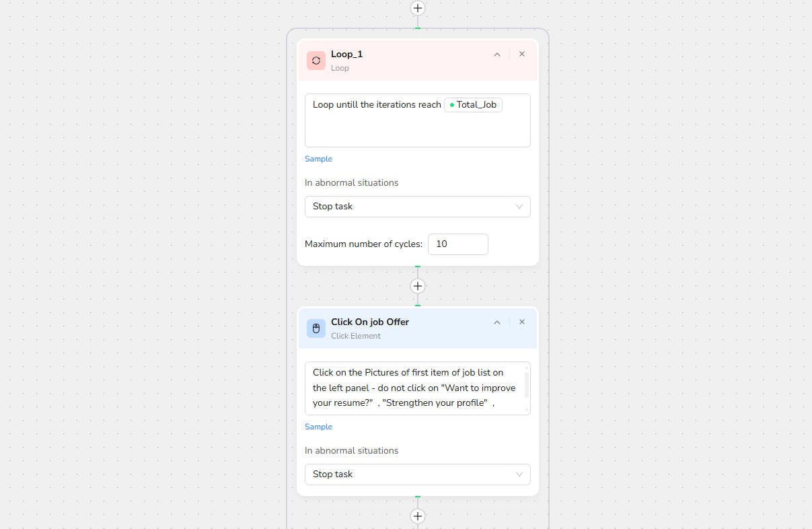Open the Sample link under Loop_1
Screen dimensions: 812x529
pos(318,159)
